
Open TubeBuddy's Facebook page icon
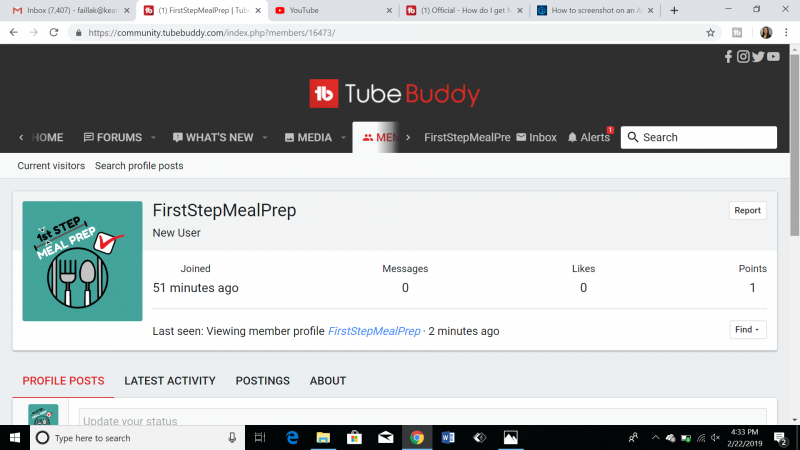coord(728,57)
